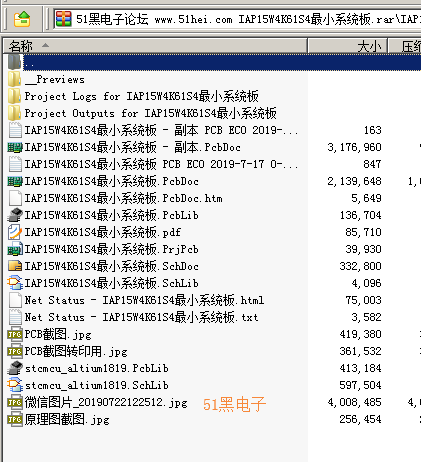Screen dimensions: 421x462
Task: Click the up-one-level folder icon
Action: [22, 19]
